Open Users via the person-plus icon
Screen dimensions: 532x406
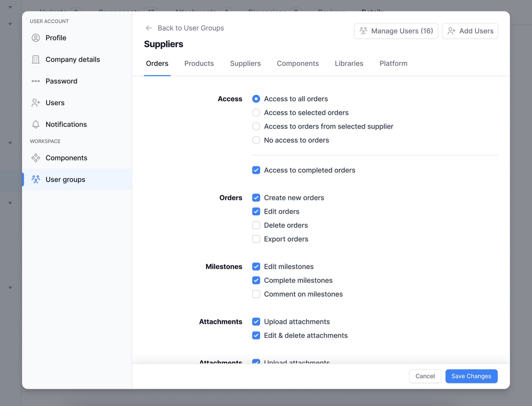click(x=36, y=103)
